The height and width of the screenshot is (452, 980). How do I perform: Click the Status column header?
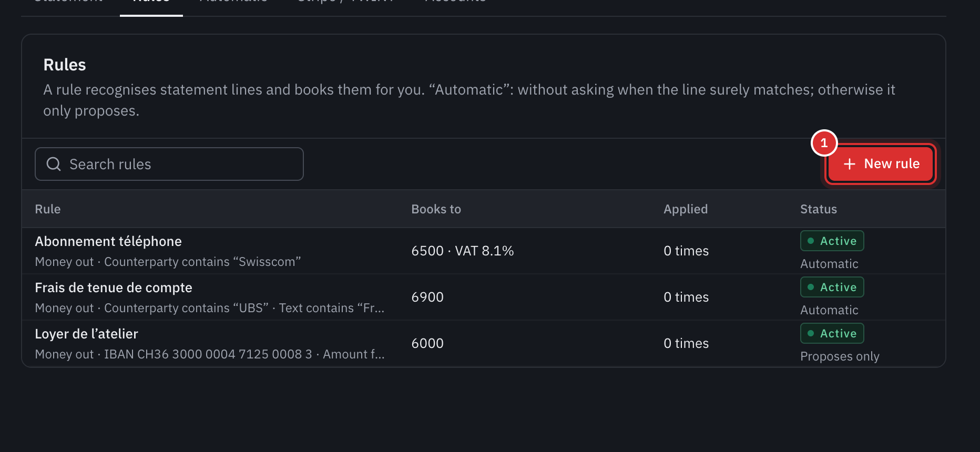coord(819,209)
